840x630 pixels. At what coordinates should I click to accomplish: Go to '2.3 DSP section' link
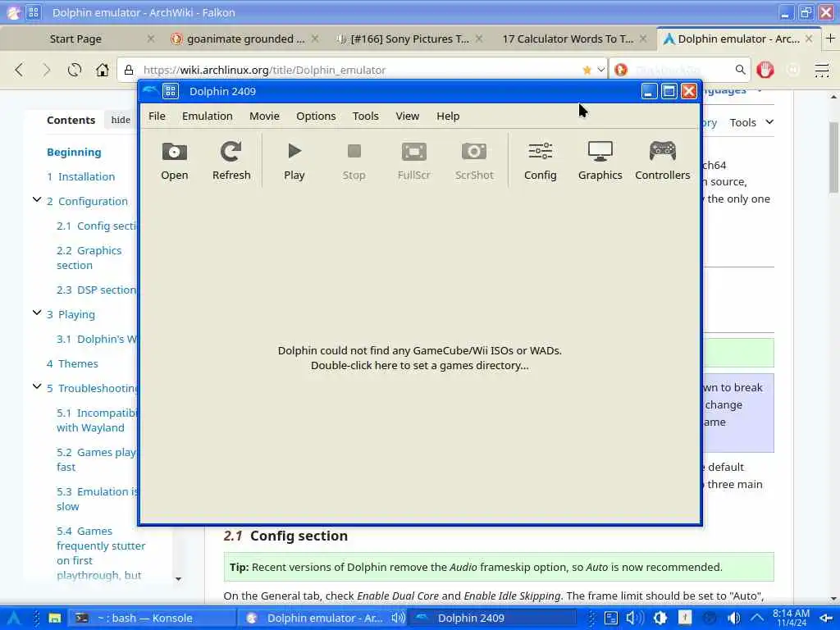[97, 290]
